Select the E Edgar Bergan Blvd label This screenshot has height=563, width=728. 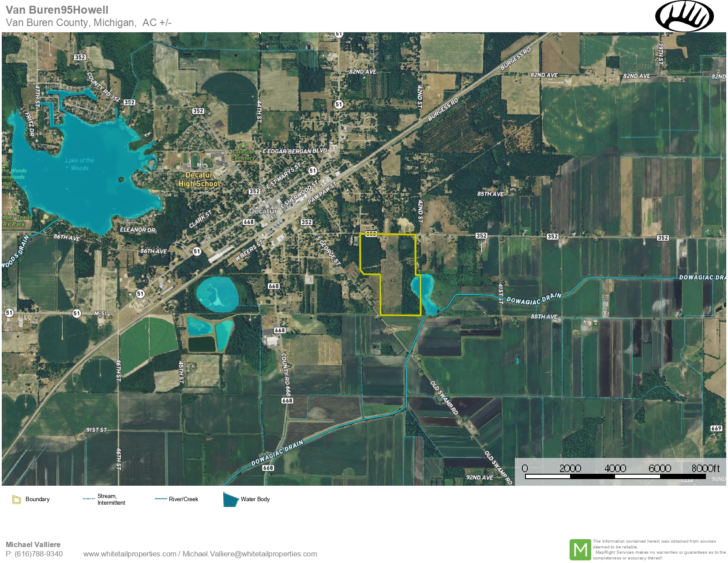tap(295, 151)
